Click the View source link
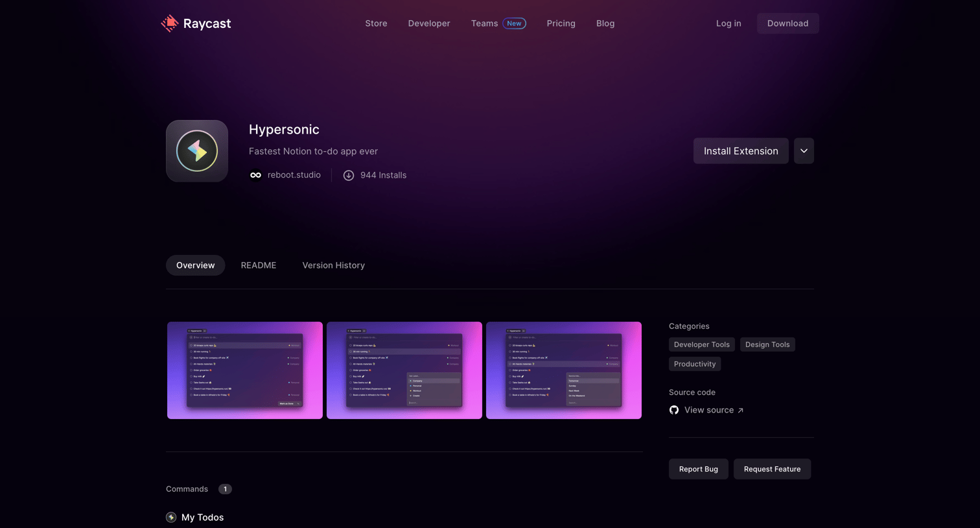Image resolution: width=980 pixels, height=528 pixels. (x=709, y=410)
